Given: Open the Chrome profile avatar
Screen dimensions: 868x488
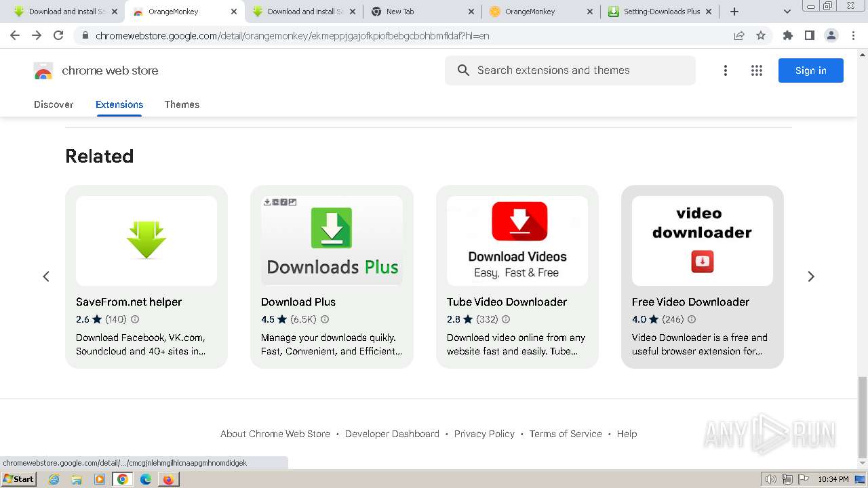Looking at the screenshot, I should (831, 35).
